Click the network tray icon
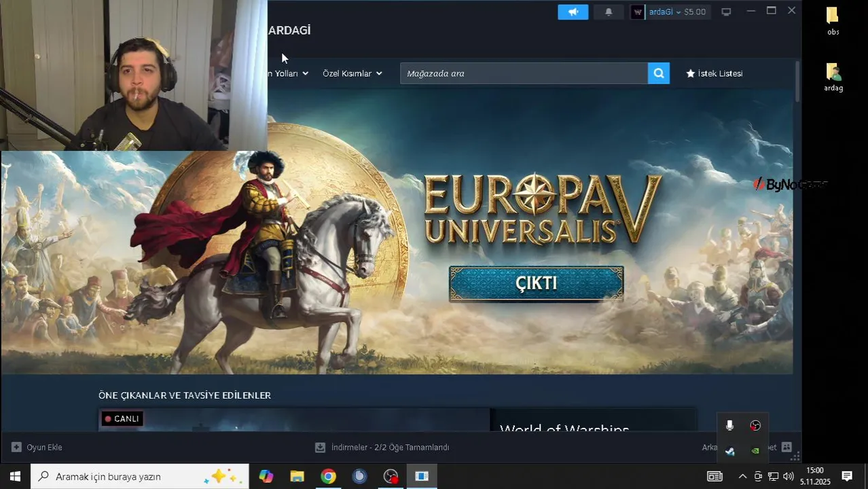This screenshot has width=868, height=489. pos(773,477)
